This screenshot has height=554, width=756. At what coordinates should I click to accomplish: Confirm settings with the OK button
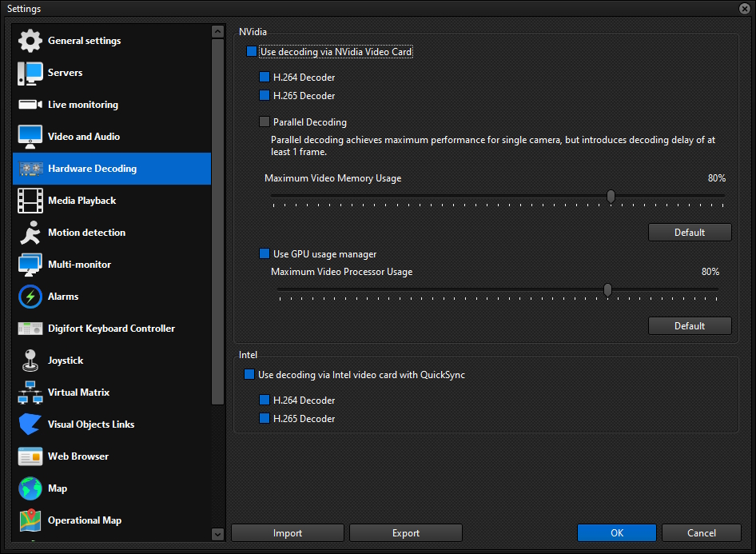coord(617,532)
